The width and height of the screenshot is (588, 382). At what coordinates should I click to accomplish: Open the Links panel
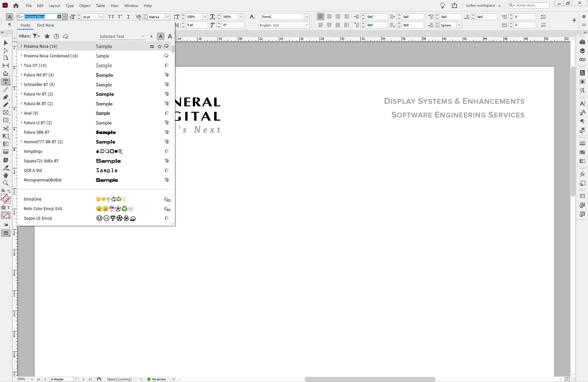tap(582, 60)
